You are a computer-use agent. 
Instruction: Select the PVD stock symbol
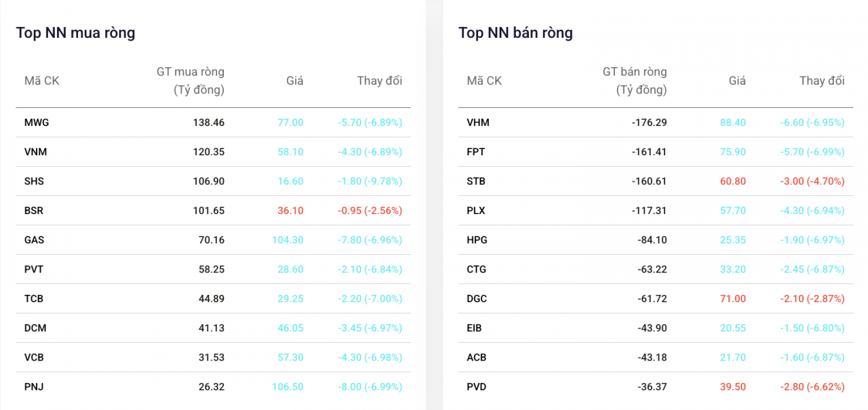[x=477, y=386]
